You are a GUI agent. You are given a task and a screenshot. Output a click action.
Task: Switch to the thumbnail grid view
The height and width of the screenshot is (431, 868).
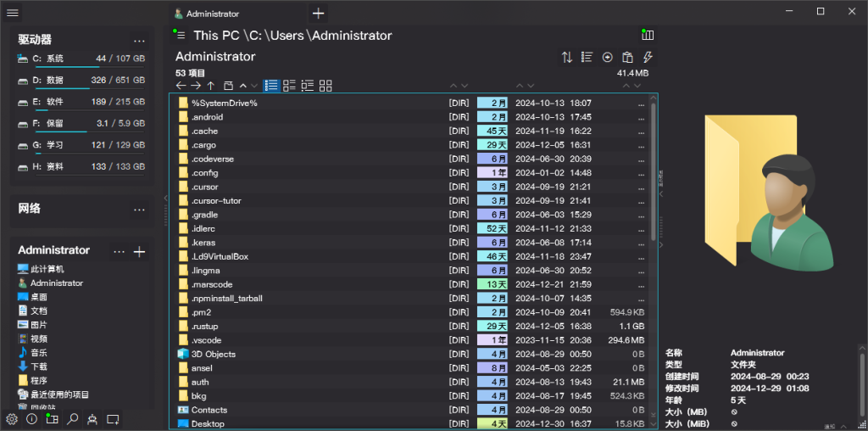click(x=325, y=86)
